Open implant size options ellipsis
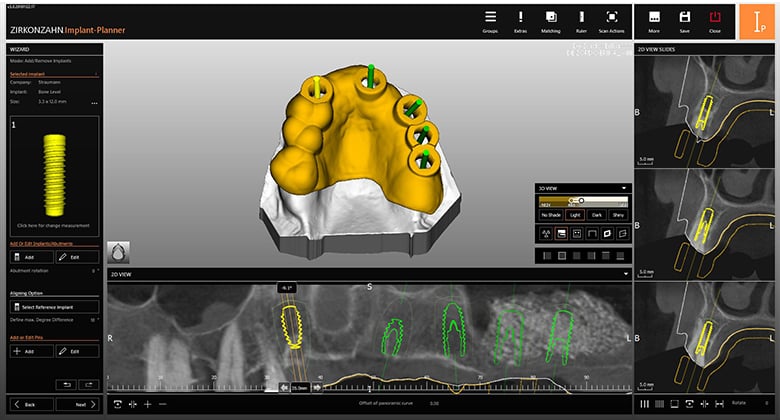This screenshot has width=780, height=420. tap(94, 103)
